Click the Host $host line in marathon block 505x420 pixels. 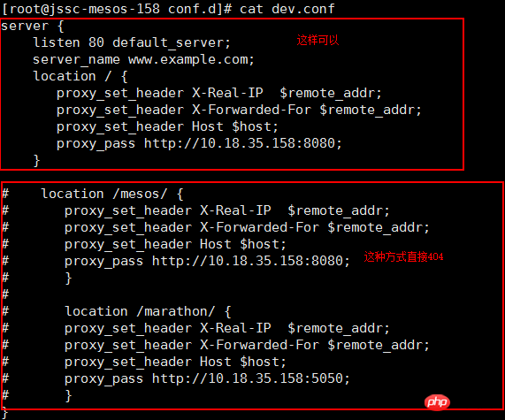coord(175,362)
